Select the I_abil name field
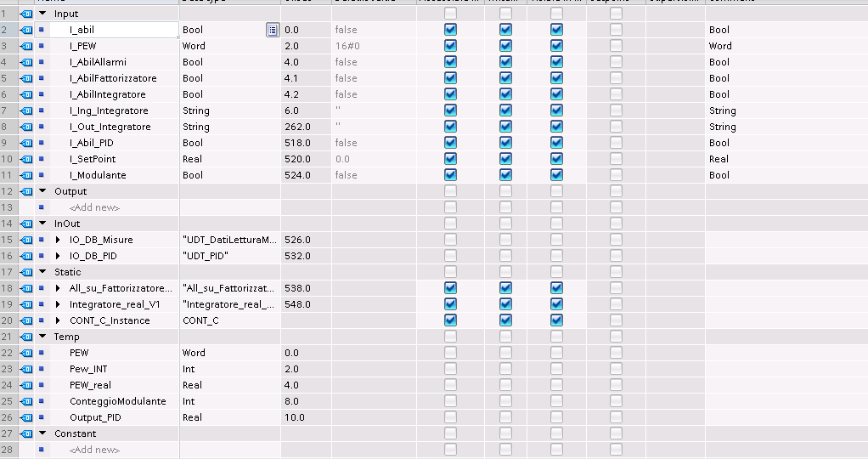Viewport: 868px width, 459px height. (119, 30)
